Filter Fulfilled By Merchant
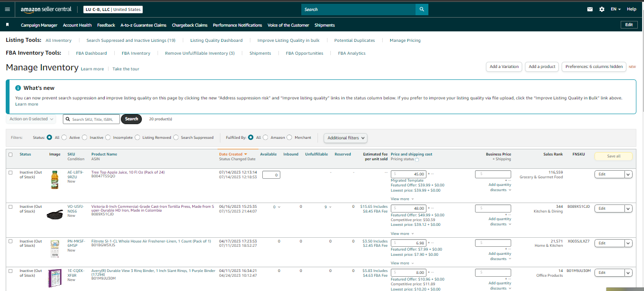Image resolution: width=644 pixels, height=291 pixels. (x=289, y=137)
